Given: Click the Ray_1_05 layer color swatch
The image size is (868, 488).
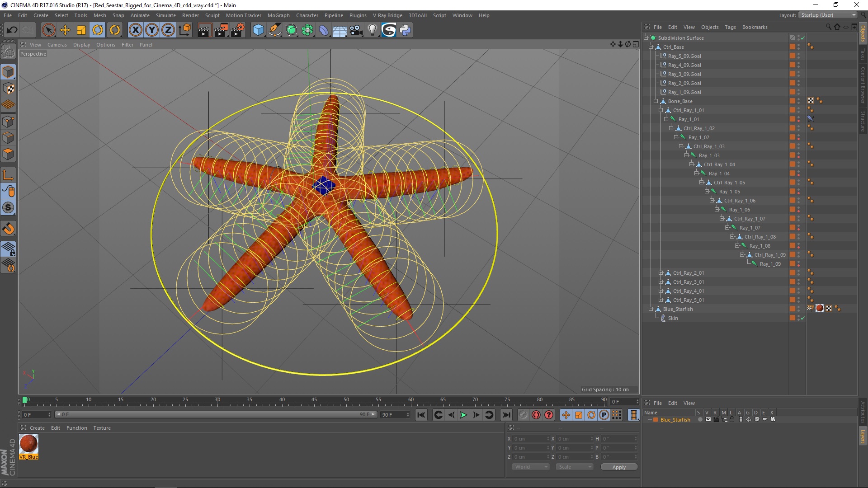Looking at the screenshot, I should click(x=792, y=192).
